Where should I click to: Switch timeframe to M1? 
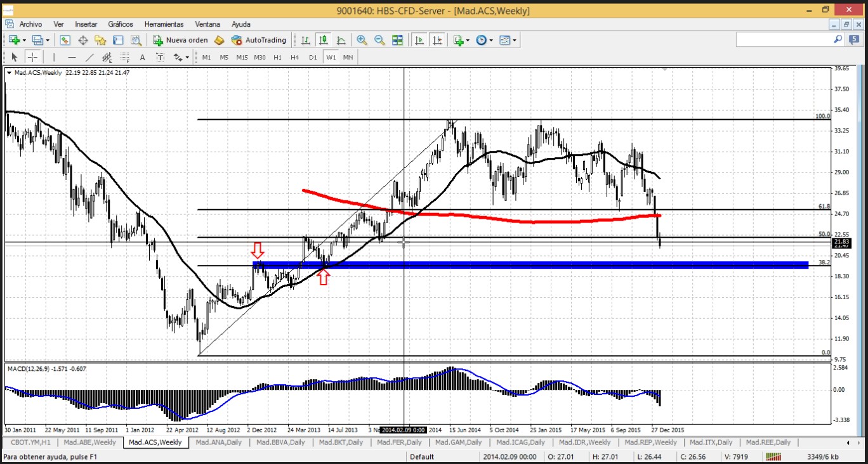click(x=206, y=57)
